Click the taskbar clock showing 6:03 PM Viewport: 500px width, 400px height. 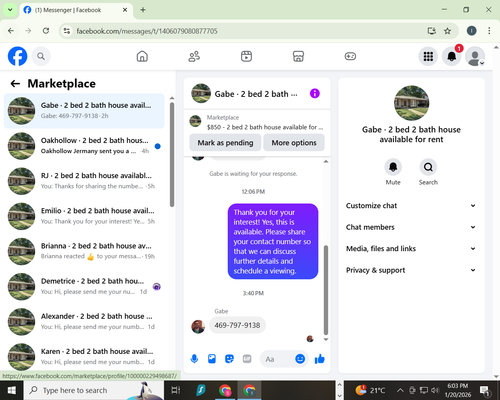coord(458,390)
